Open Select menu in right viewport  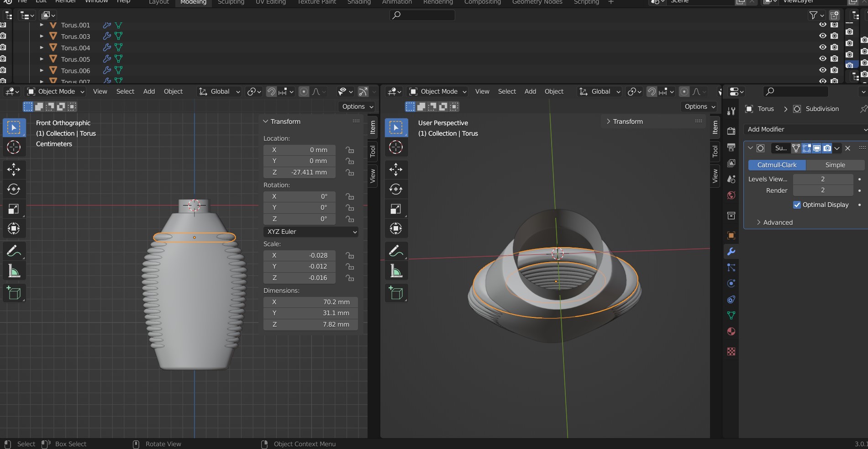coord(507,91)
